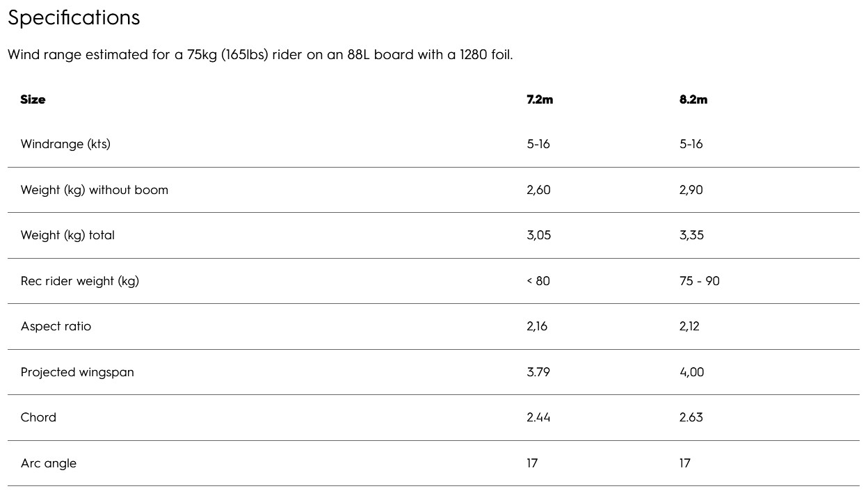
Task: Click the 75 - 90 rider weight value
Action: pos(699,281)
